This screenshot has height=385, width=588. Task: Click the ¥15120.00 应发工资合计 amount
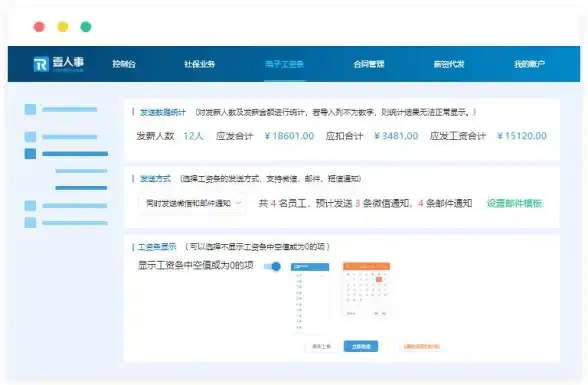pyautogui.click(x=522, y=136)
